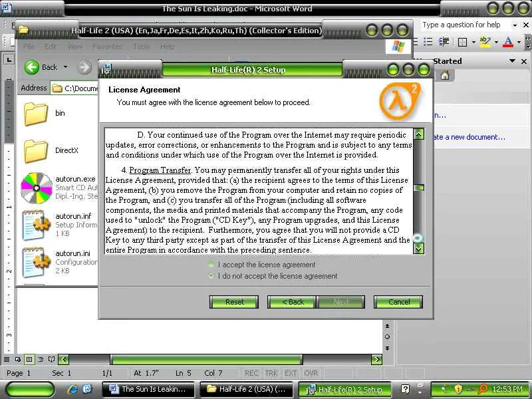The image size is (532, 399).
Task: Open the highlight color dropdown arrow
Action: pos(496,43)
